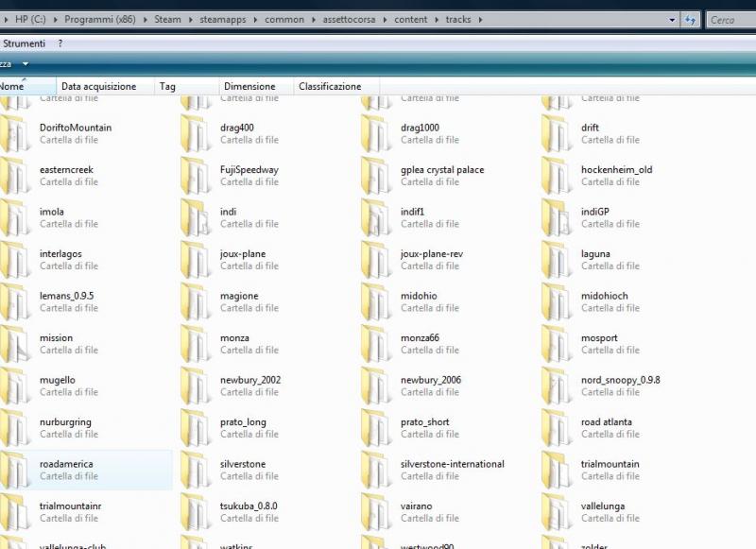The image size is (756, 549).
Task: Expand the arrow after content breadcrumb
Action: pos(437,20)
